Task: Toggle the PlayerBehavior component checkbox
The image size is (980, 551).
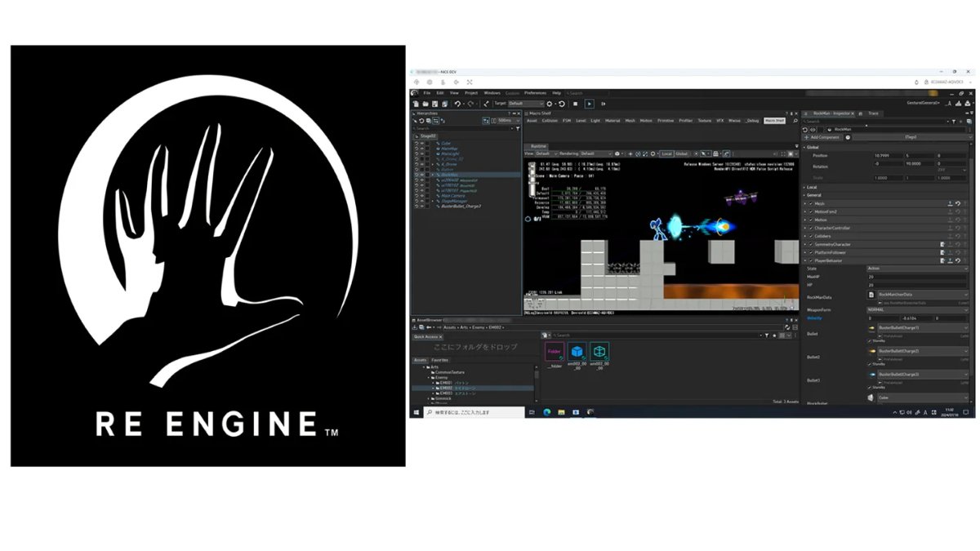Action: click(x=811, y=260)
